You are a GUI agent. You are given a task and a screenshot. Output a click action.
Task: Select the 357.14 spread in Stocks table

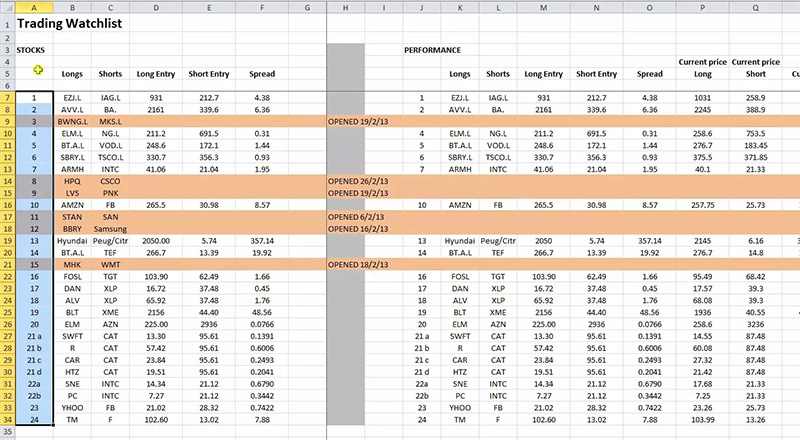(262, 241)
